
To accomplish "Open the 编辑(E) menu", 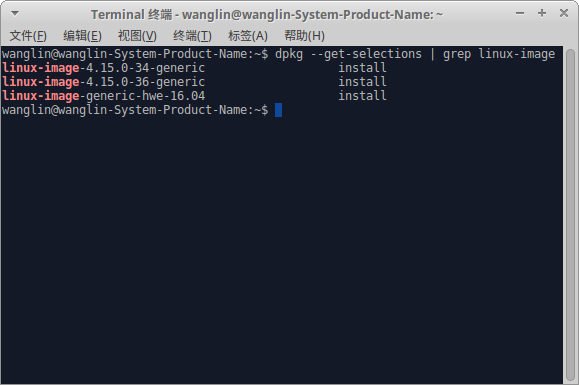I will tap(82, 36).
